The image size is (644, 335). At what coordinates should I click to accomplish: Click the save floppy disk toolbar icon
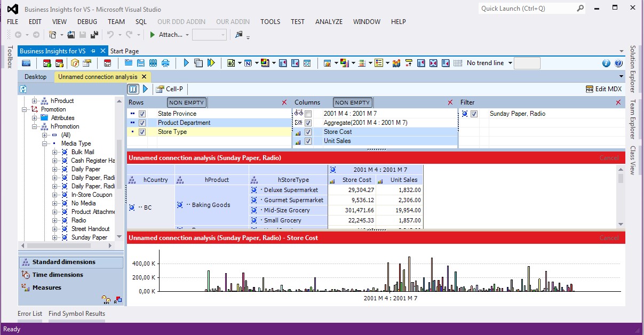[x=141, y=63]
